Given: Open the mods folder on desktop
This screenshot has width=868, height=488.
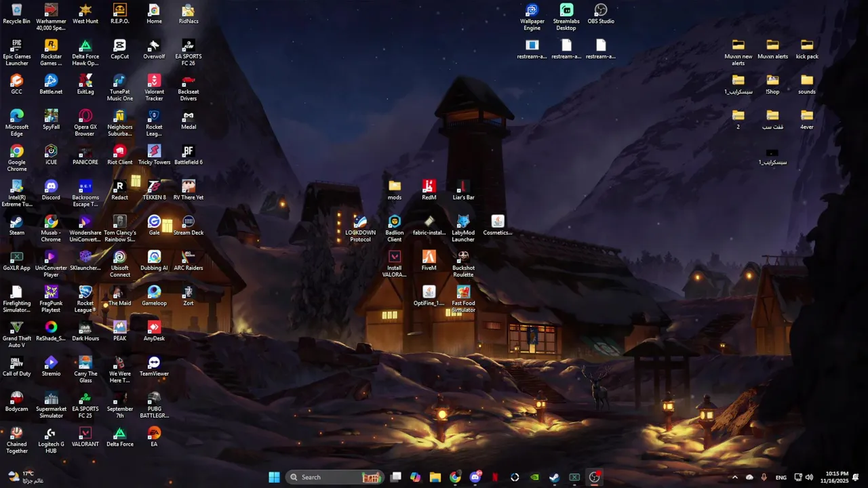Looking at the screenshot, I should tap(395, 190).
